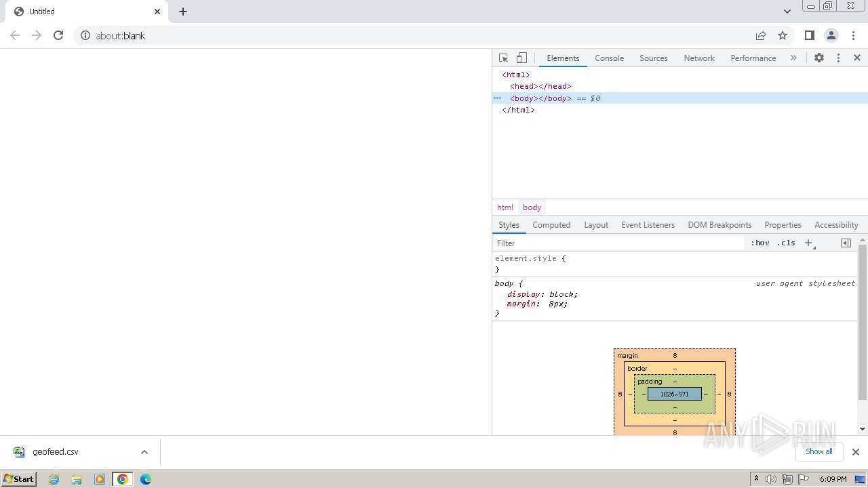Open the DOM Breakpoints tab
This screenshot has width=868, height=488.
point(719,225)
